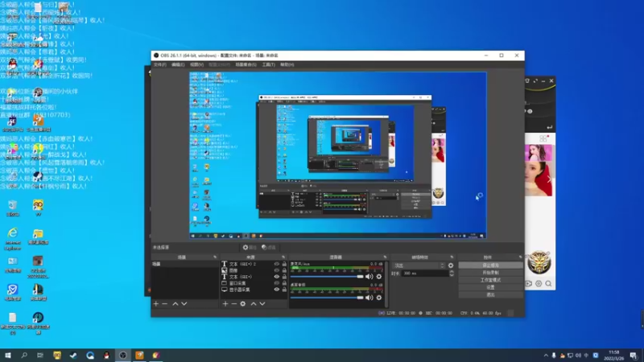644x362 pixels.
Task: Open taskbar search magnifier
Action: coord(24,356)
